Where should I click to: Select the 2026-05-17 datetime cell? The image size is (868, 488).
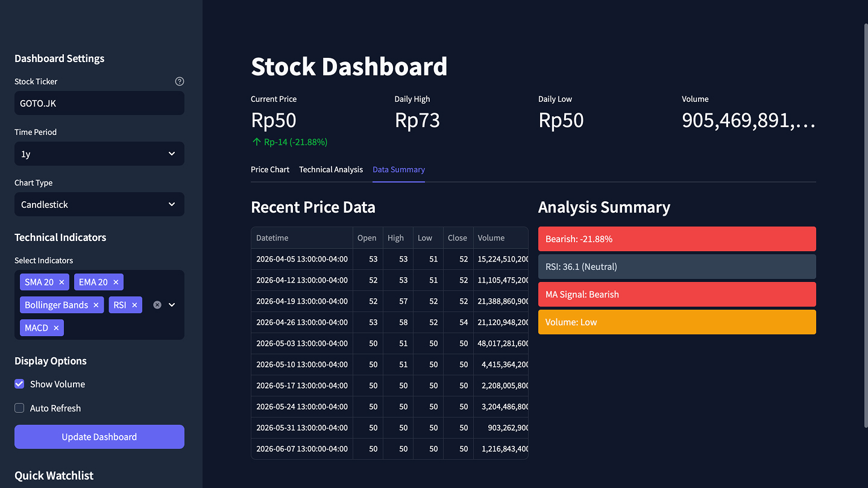[302, 386]
